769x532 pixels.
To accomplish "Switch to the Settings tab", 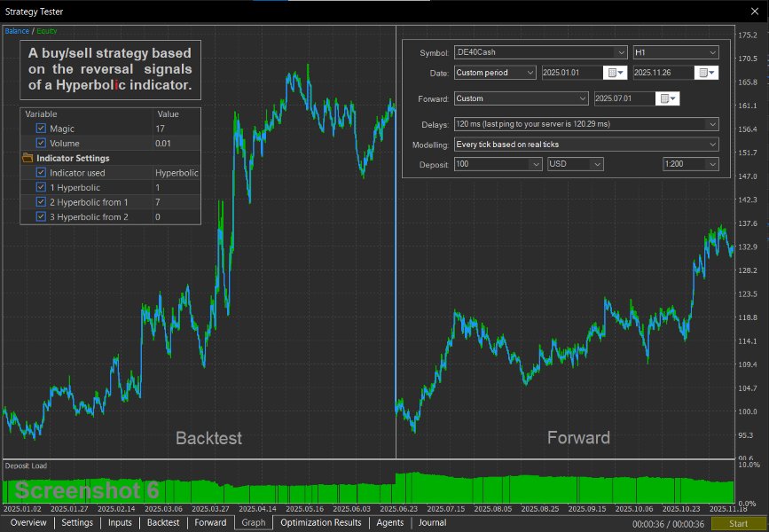I will pyautogui.click(x=77, y=522).
